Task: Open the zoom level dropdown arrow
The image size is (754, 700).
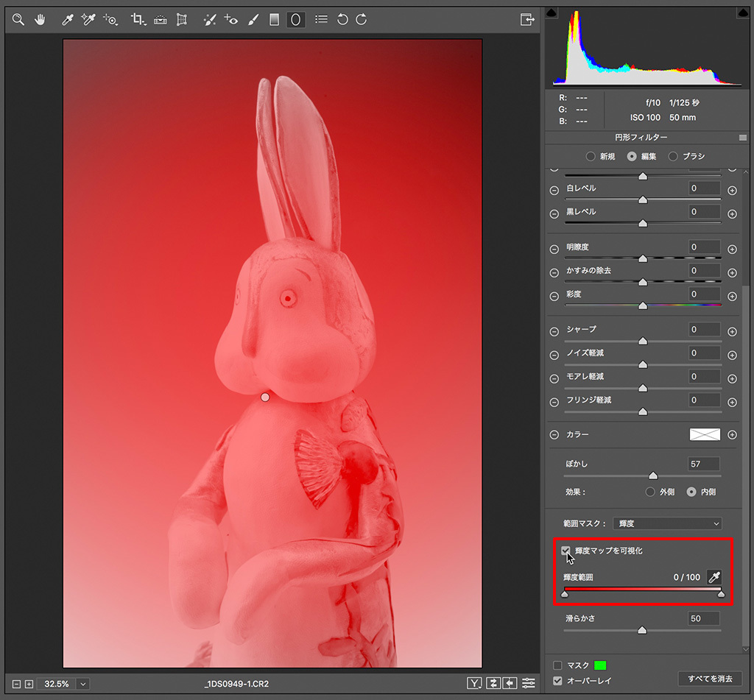Action: [83, 684]
